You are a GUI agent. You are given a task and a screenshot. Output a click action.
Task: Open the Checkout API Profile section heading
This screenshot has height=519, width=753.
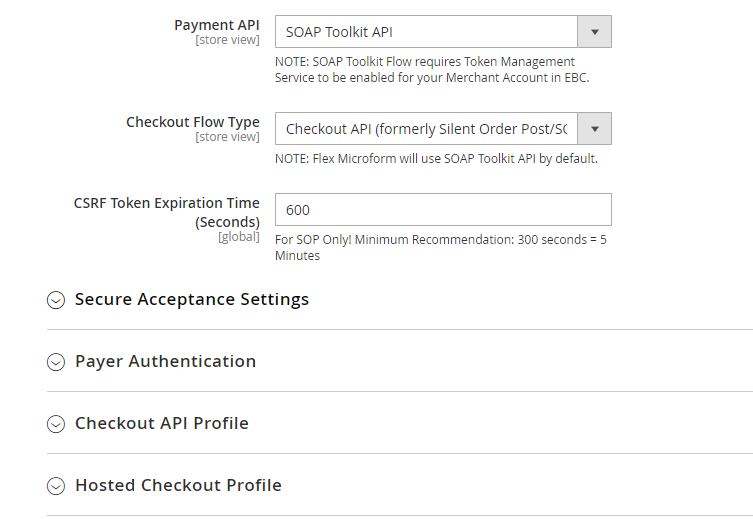tap(161, 423)
